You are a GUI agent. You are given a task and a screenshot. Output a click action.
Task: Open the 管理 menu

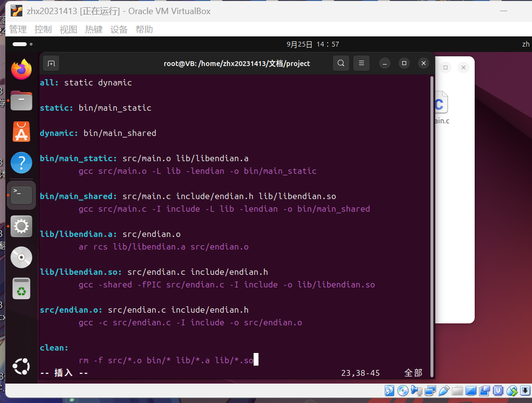[x=18, y=30]
